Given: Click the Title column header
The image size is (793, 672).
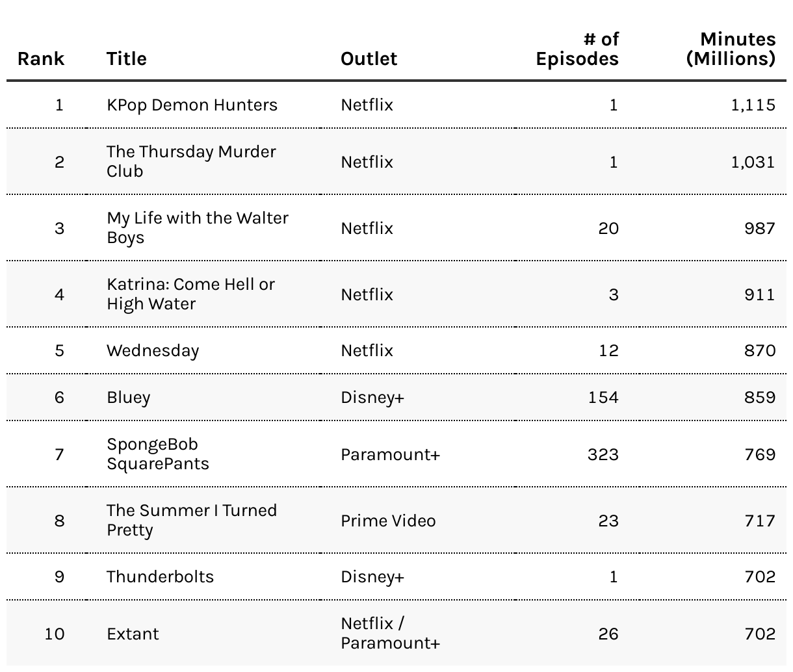Looking at the screenshot, I should tap(127, 58).
